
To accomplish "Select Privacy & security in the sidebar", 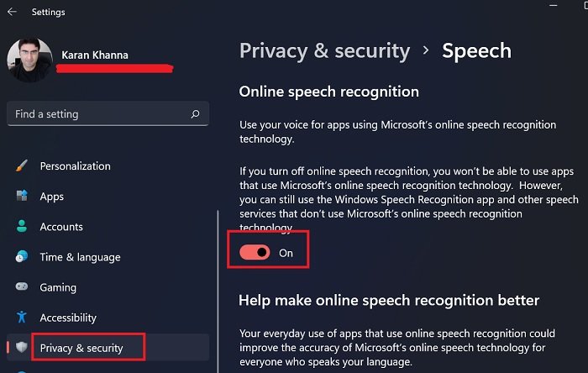I will (x=81, y=348).
